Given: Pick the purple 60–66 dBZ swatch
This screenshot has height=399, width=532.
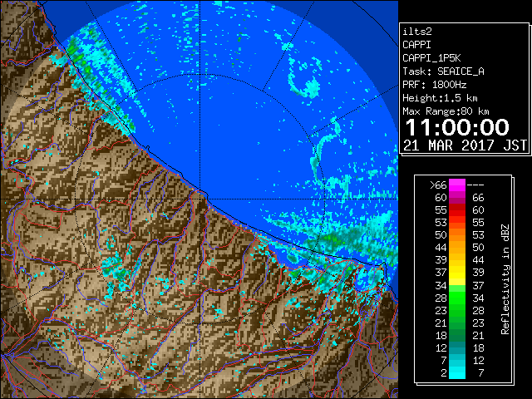Looking at the screenshot, I should pos(457,198).
